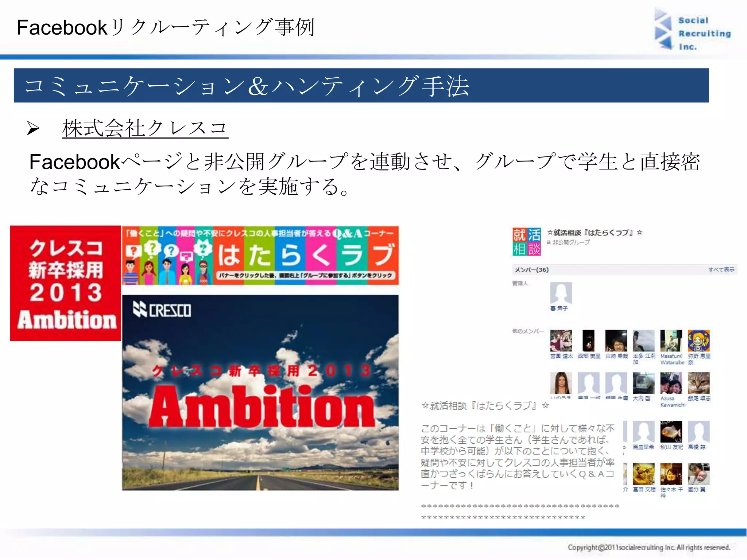Click the default avatar above 馬庭早希

point(643,432)
